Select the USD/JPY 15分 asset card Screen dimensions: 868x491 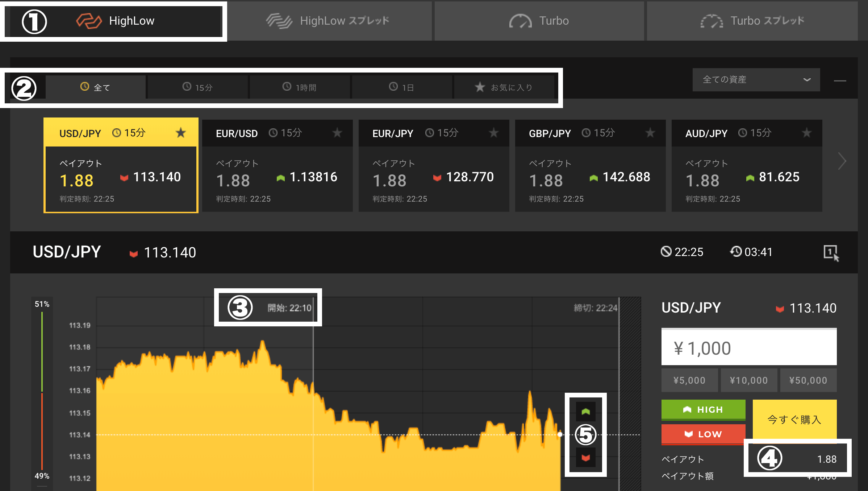(x=121, y=165)
